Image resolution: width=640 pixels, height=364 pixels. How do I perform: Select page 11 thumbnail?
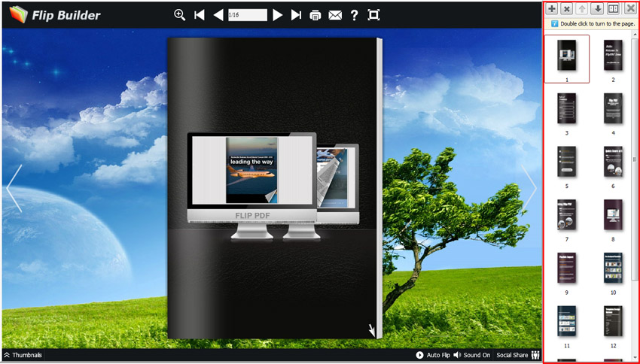(567, 321)
